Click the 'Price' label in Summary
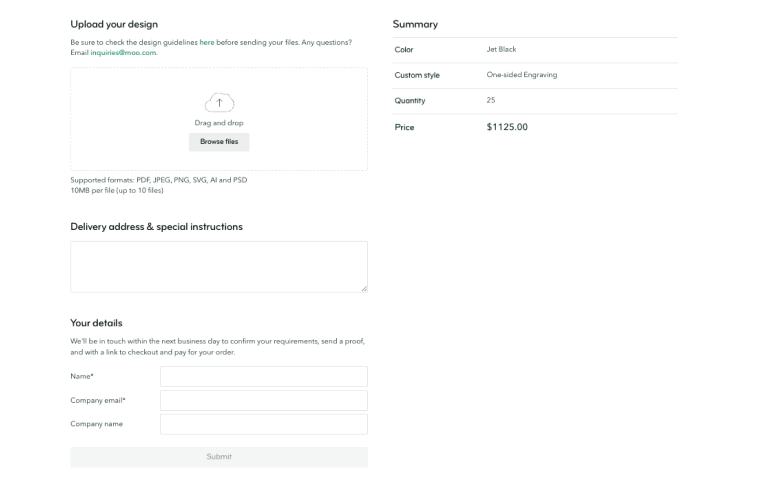 pos(404,127)
